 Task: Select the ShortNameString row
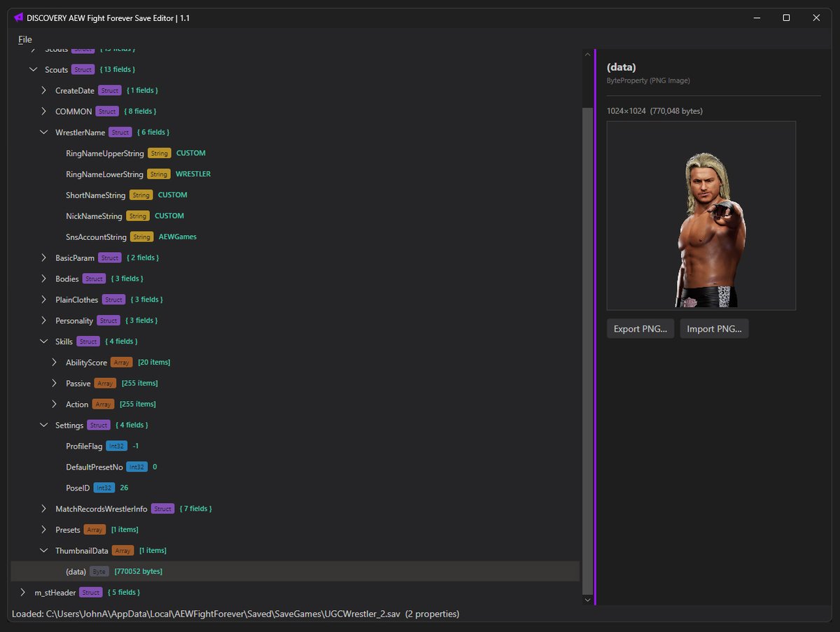click(x=295, y=195)
